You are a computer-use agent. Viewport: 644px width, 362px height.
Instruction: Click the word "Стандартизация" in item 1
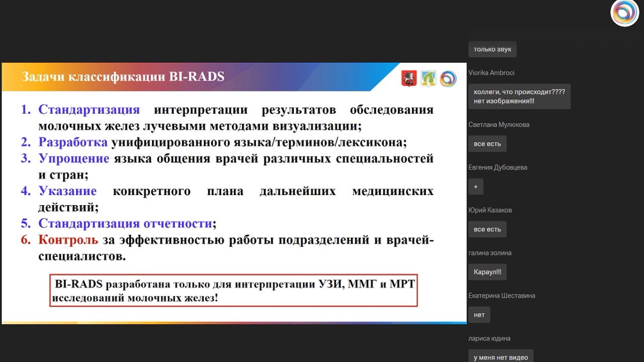89,110
